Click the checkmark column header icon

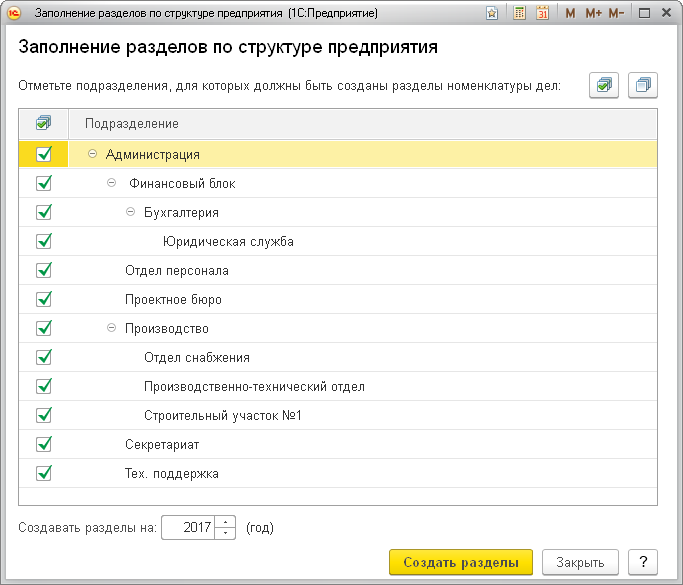click(x=44, y=123)
